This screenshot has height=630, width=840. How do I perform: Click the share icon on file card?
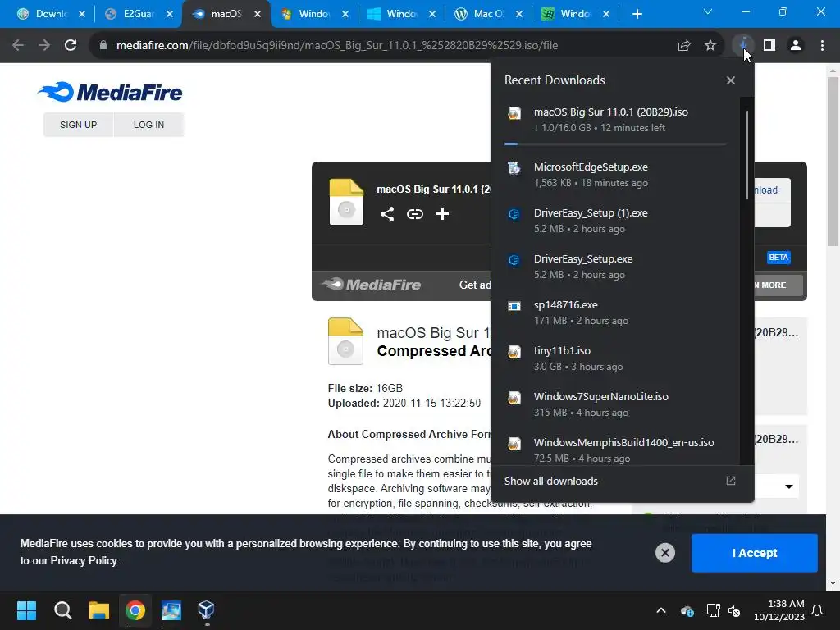(x=387, y=214)
